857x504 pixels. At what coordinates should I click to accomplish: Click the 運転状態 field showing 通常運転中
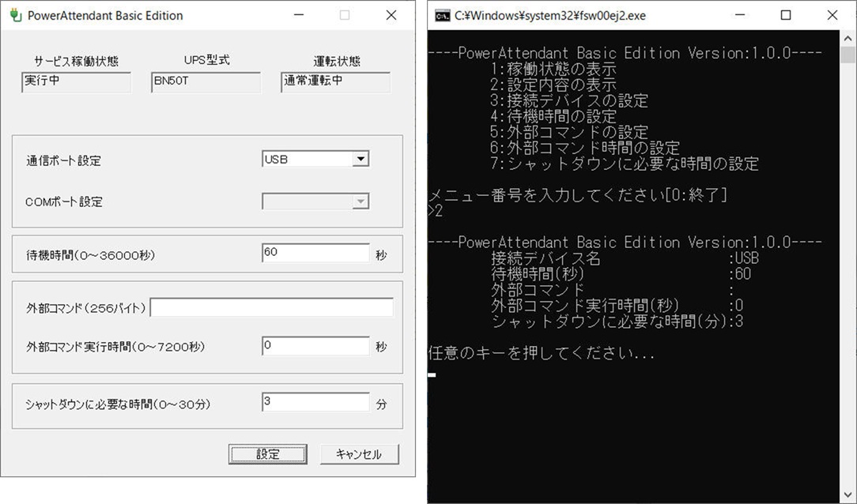point(335,82)
